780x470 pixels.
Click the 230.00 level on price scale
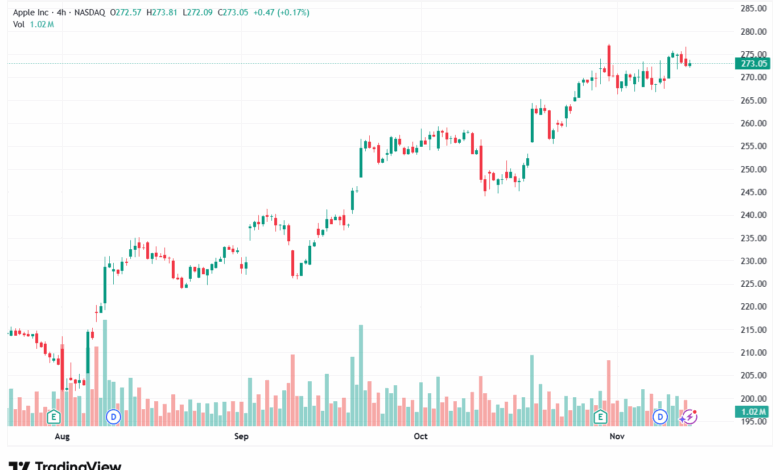753,261
